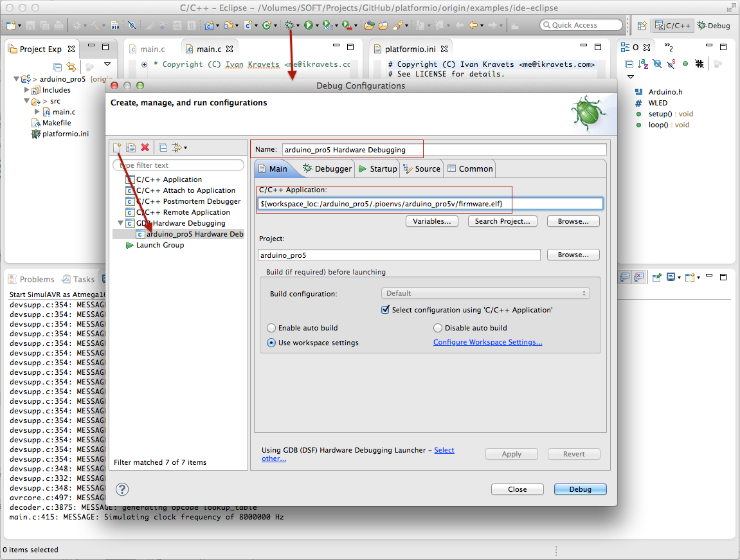This screenshot has width=740, height=560.
Task: Expand main.c node in Project Explorer
Action: (x=37, y=112)
